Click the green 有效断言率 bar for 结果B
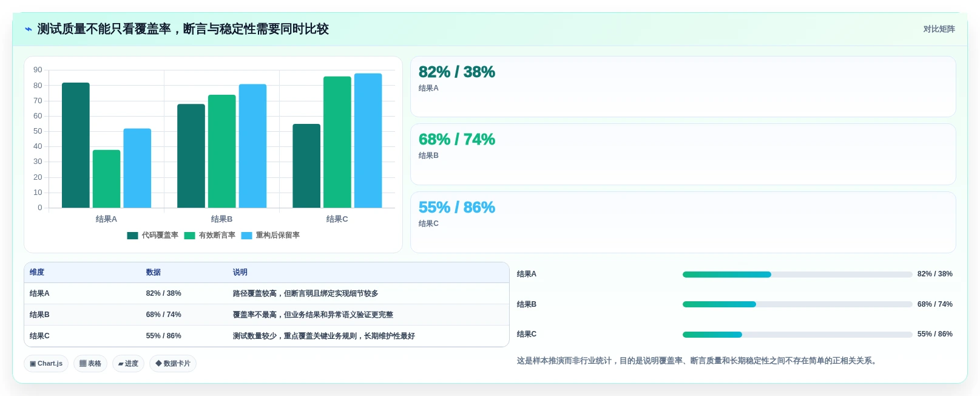980x396 pixels. point(222,151)
